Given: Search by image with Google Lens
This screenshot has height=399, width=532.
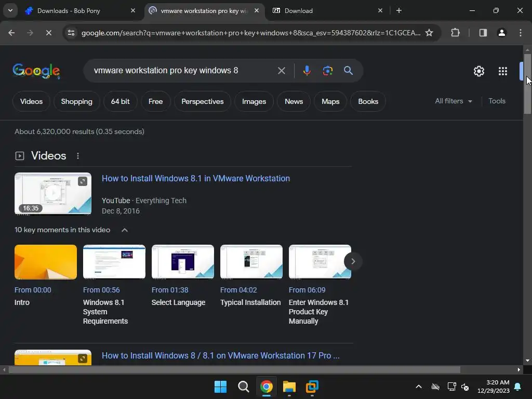Looking at the screenshot, I should point(327,71).
